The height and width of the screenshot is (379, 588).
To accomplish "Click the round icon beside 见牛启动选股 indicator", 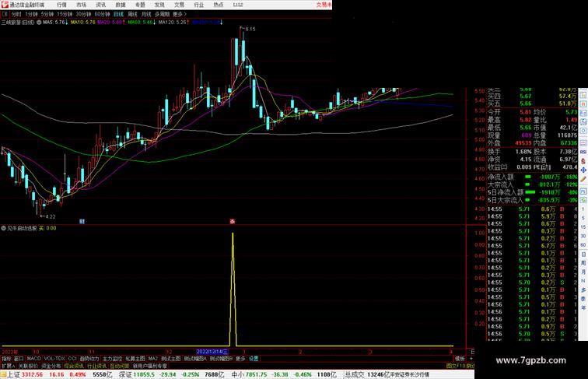I will 3,228.
